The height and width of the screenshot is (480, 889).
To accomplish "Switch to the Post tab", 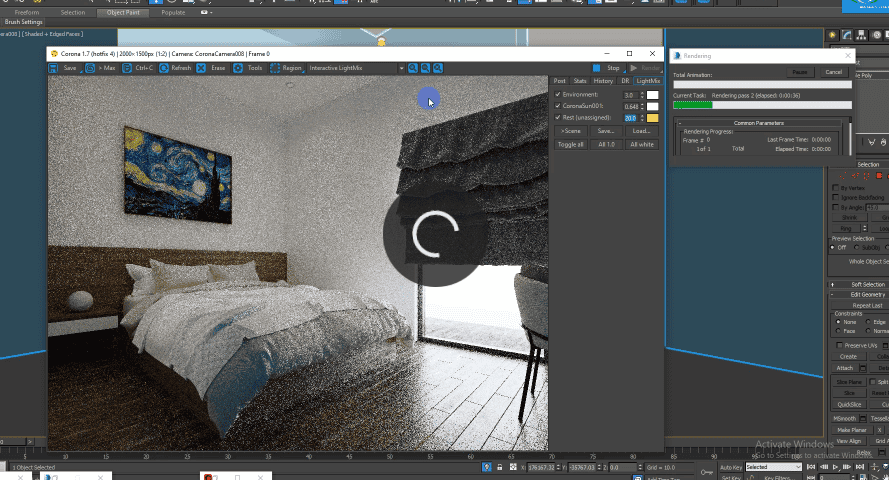I will pyautogui.click(x=560, y=81).
